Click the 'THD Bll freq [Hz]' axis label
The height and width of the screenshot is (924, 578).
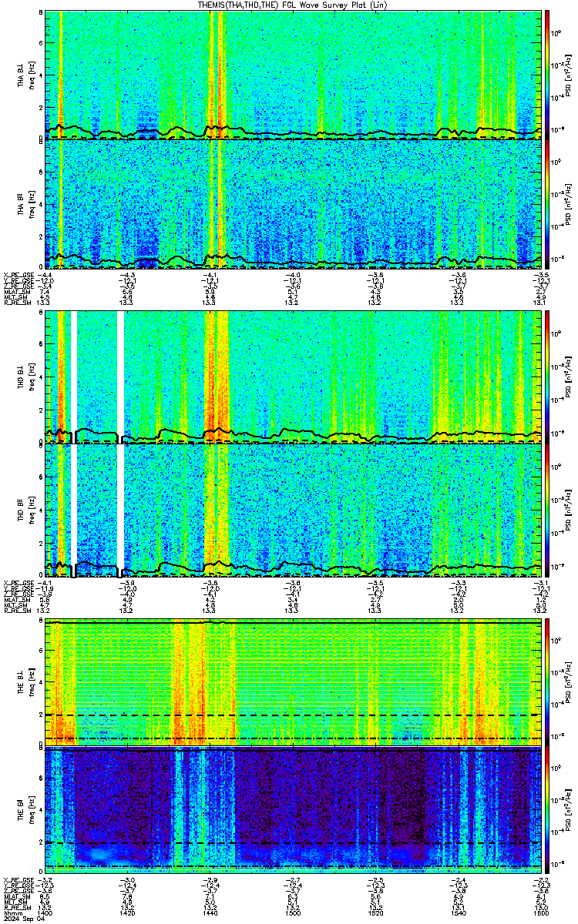tap(26, 511)
